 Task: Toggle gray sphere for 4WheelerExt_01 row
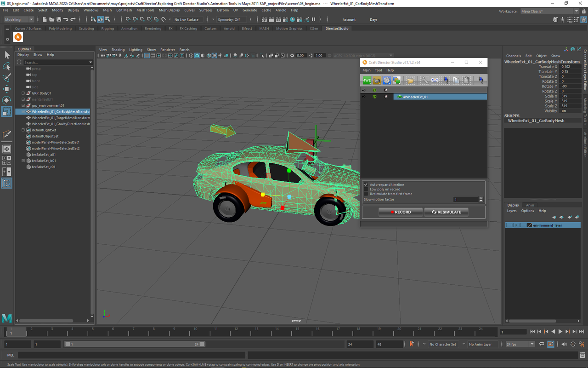[x=386, y=97]
